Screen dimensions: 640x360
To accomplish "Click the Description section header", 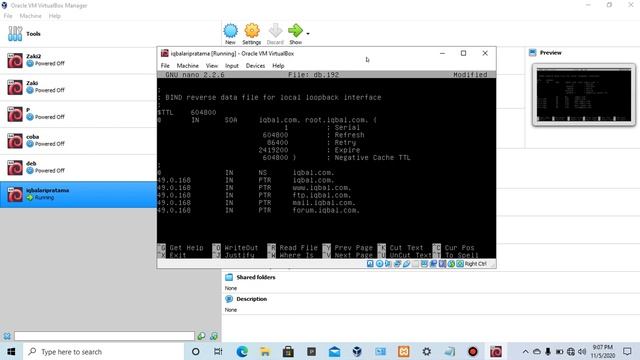I will pyautogui.click(x=251, y=299).
